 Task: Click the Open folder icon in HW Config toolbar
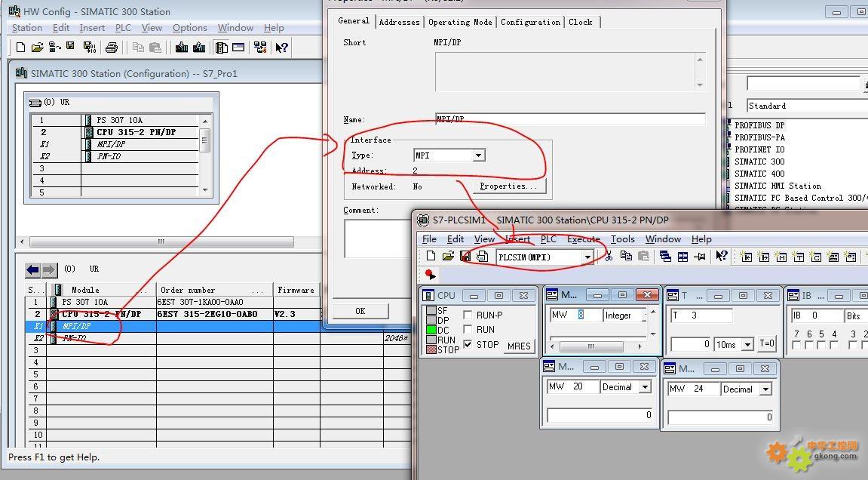[37, 48]
